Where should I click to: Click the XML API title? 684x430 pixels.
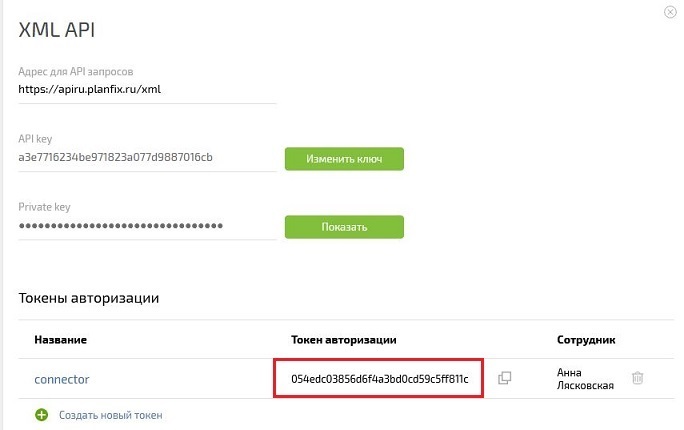click(56, 30)
